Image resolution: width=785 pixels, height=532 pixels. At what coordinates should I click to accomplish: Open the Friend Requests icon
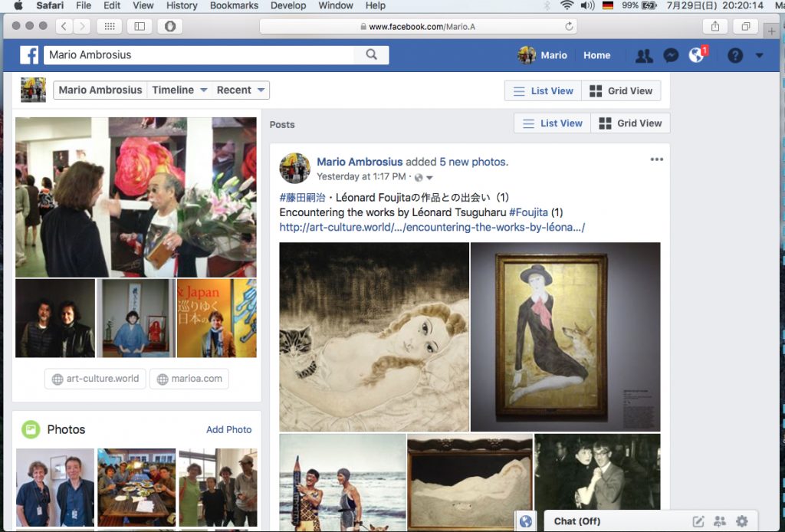pos(644,55)
